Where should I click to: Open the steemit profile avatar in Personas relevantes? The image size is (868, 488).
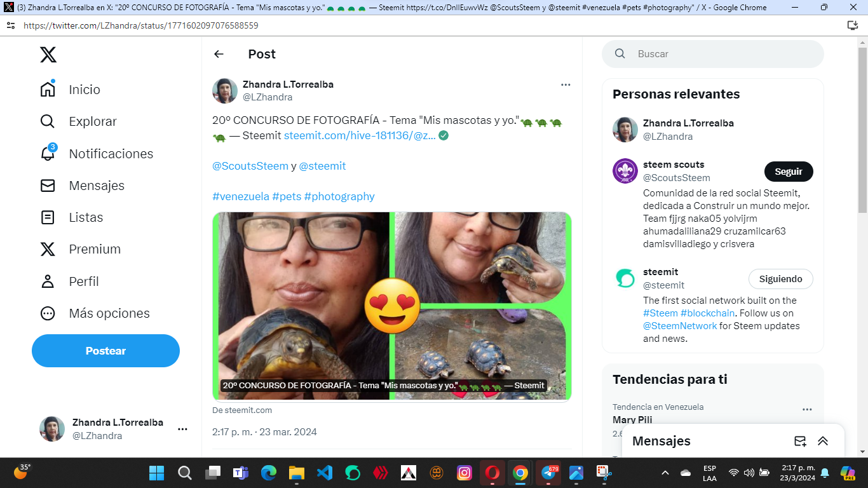(625, 278)
